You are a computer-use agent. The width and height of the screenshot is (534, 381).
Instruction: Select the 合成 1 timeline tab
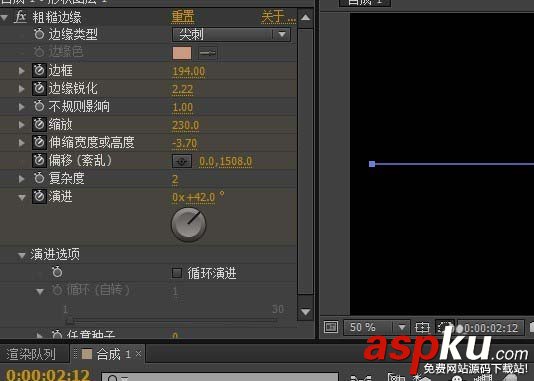pyautogui.click(x=107, y=354)
